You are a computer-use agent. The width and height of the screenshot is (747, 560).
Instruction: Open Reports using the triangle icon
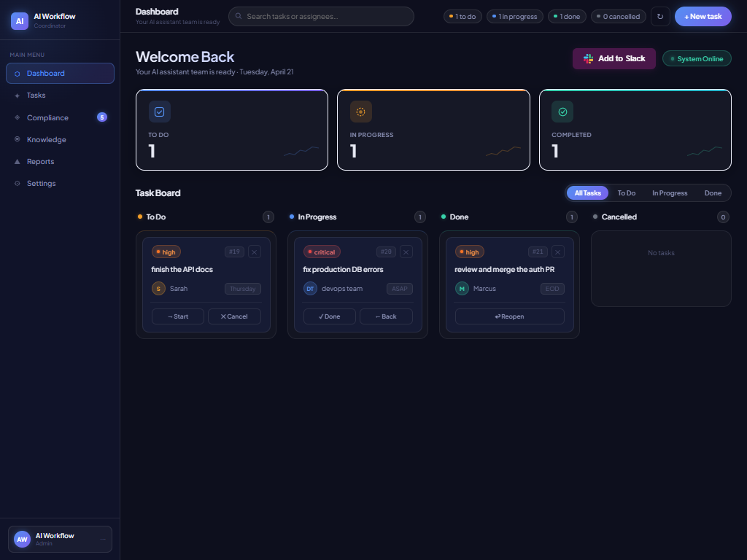click(x=17, y=161)
